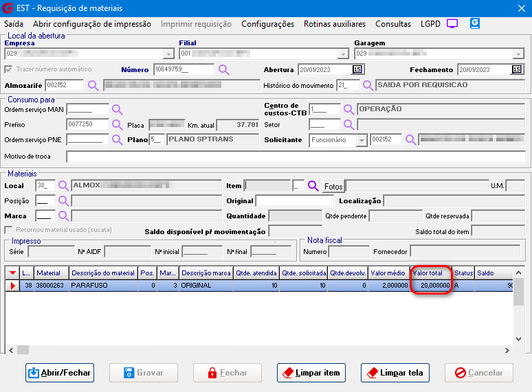This screenshot has height=392, width=532.
Task: Click the grid horizontal scrollbar thumb
Action: [23, 350]
